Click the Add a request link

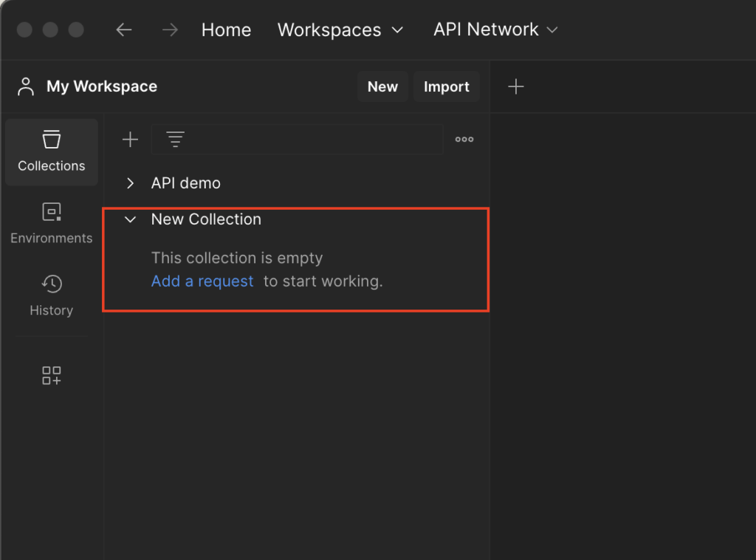[202, 281]
